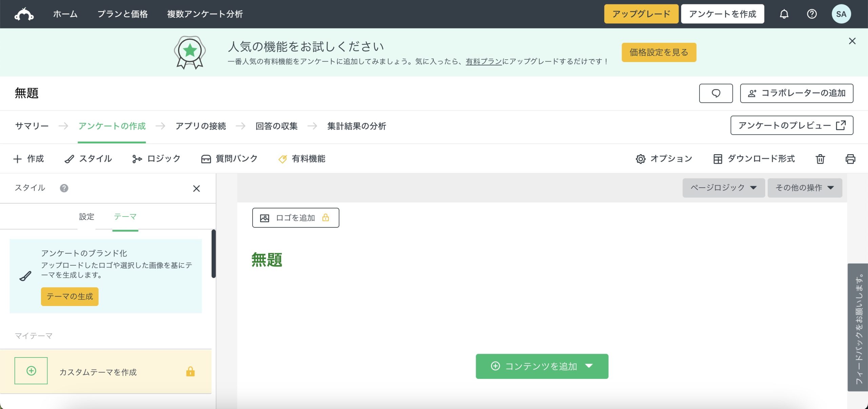Open the オプション toolbar item

664,159
